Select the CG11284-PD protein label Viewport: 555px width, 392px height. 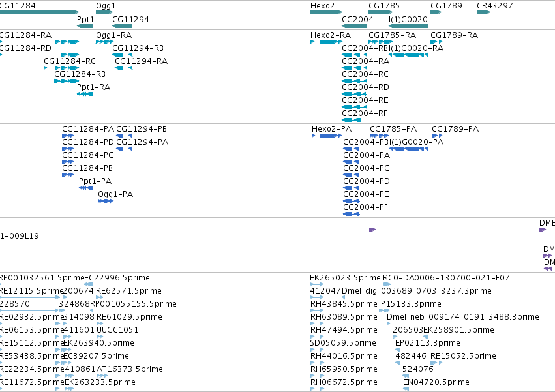88,142
